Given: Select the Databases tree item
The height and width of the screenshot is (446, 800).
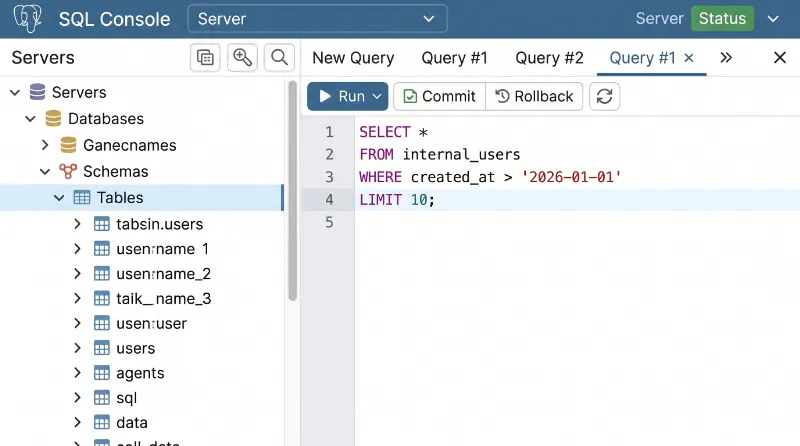Looking at the screenshot, I should (106, 119).
